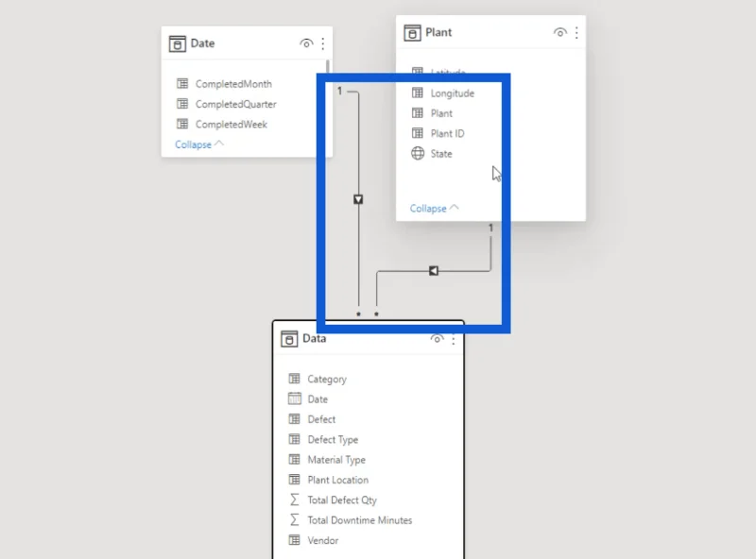
Task: Click sigma icon beside Total Defect Qty
Action: 294,500
